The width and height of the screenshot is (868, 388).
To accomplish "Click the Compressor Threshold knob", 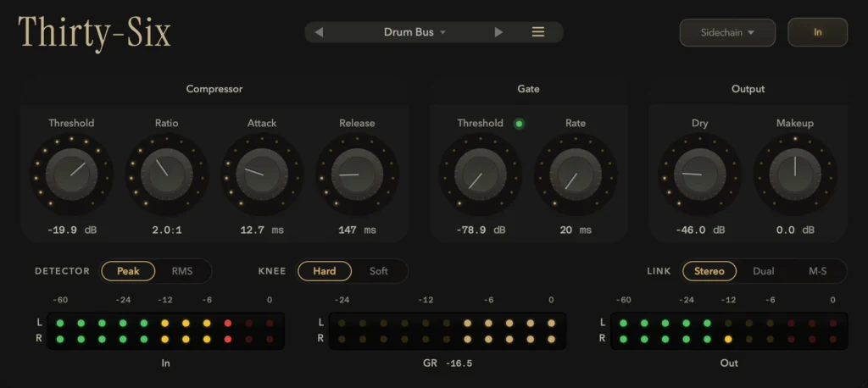I will click(x=71, y=174).
